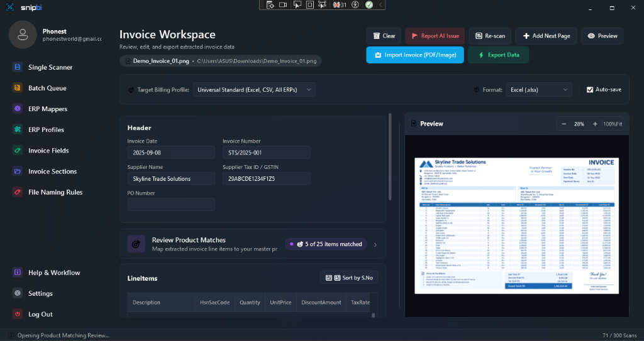This screenshot has width=644, height=341.
Task: Open Invoice Sections page
Action: click(45, 171)
